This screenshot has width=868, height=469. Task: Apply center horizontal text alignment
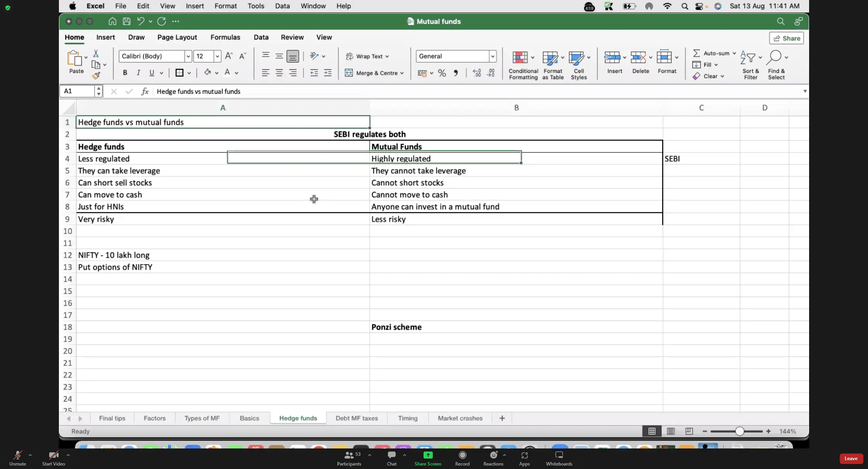(x=279, y=73)
